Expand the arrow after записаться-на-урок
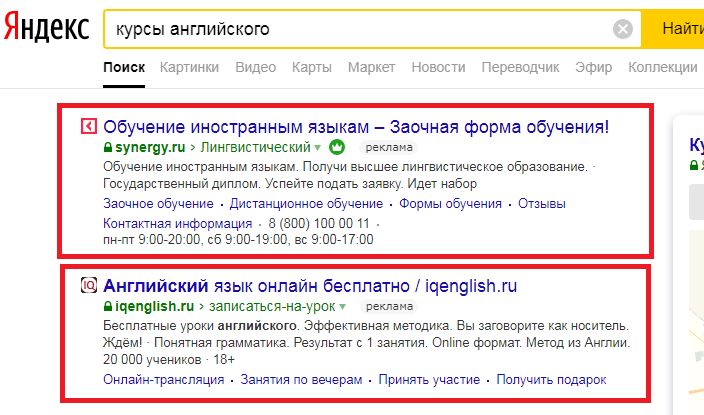704x415 pixels. [x=343, y=306]
